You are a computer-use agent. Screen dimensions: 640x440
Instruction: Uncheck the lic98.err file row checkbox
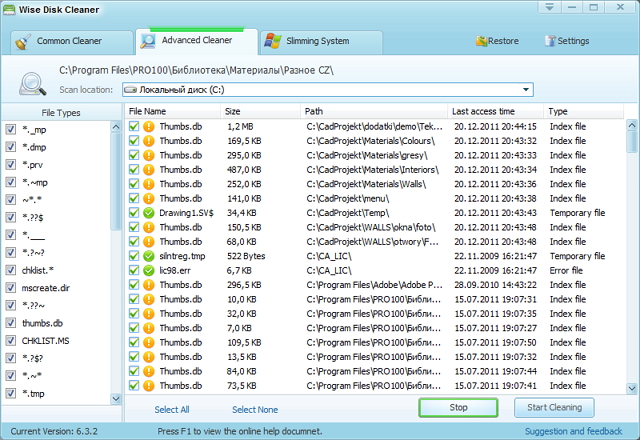[133, 270]
